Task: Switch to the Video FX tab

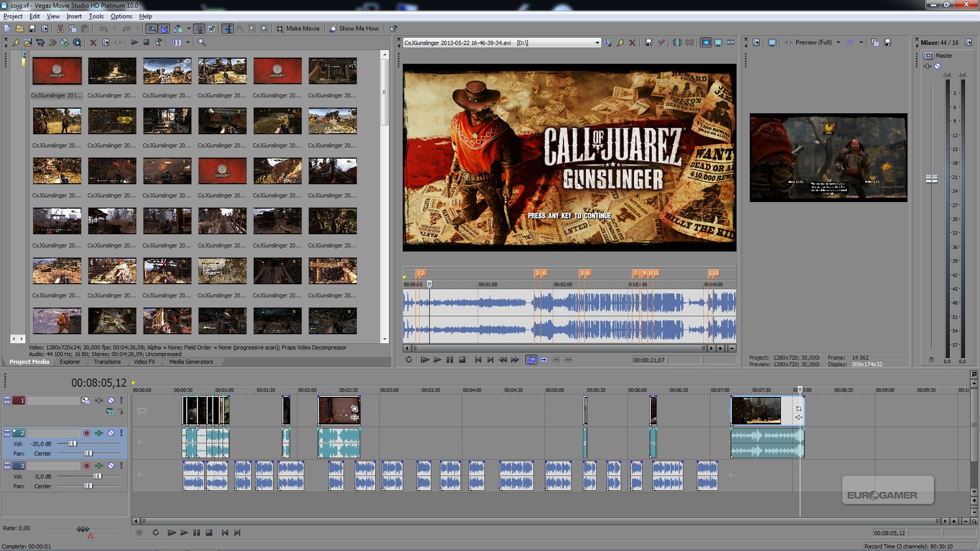Action: click(144, 362)
